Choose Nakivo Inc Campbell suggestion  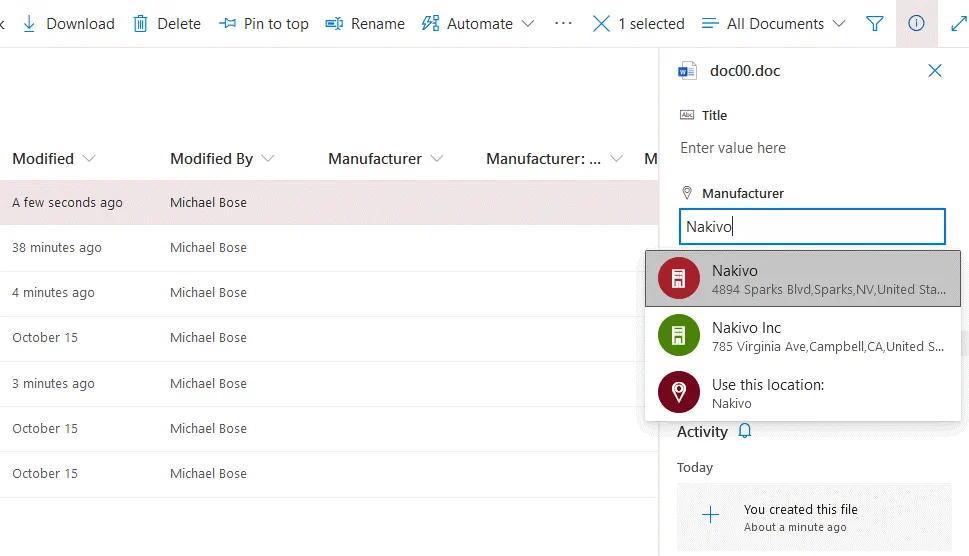pos(802,336)
